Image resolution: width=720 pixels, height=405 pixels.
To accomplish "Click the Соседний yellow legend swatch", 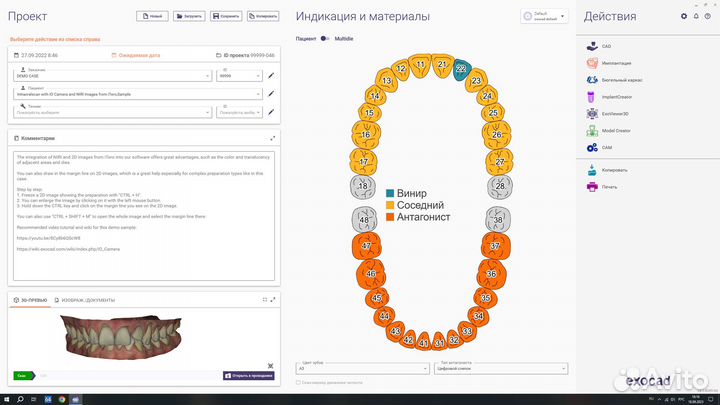I will click(x=390, y=205).
